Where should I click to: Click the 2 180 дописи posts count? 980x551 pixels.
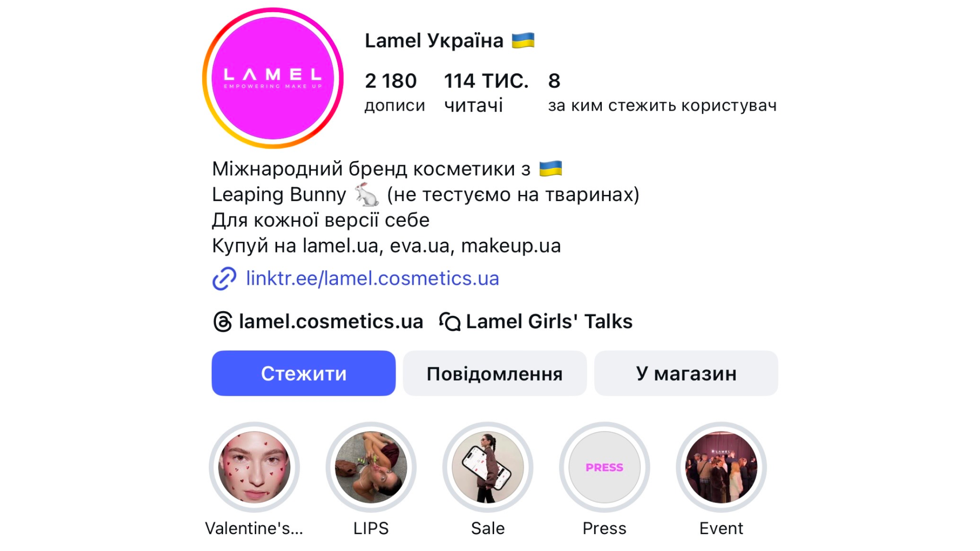tap(395, 92)
